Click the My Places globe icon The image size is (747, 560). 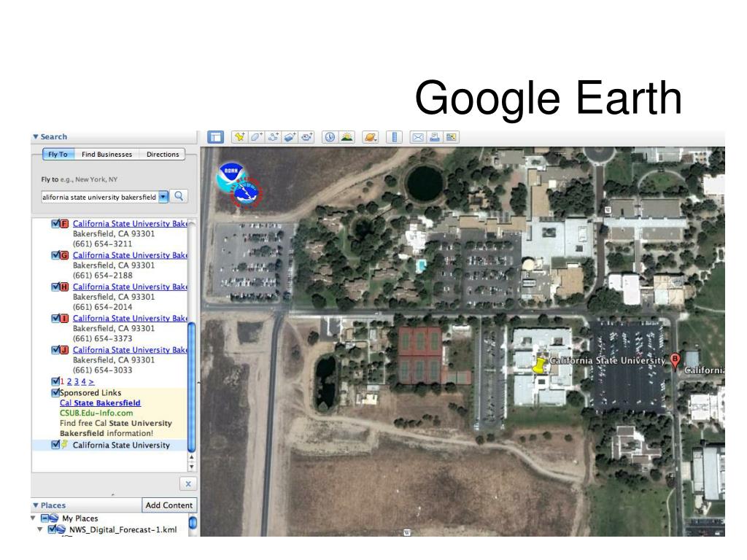click(x=54, y=518)
